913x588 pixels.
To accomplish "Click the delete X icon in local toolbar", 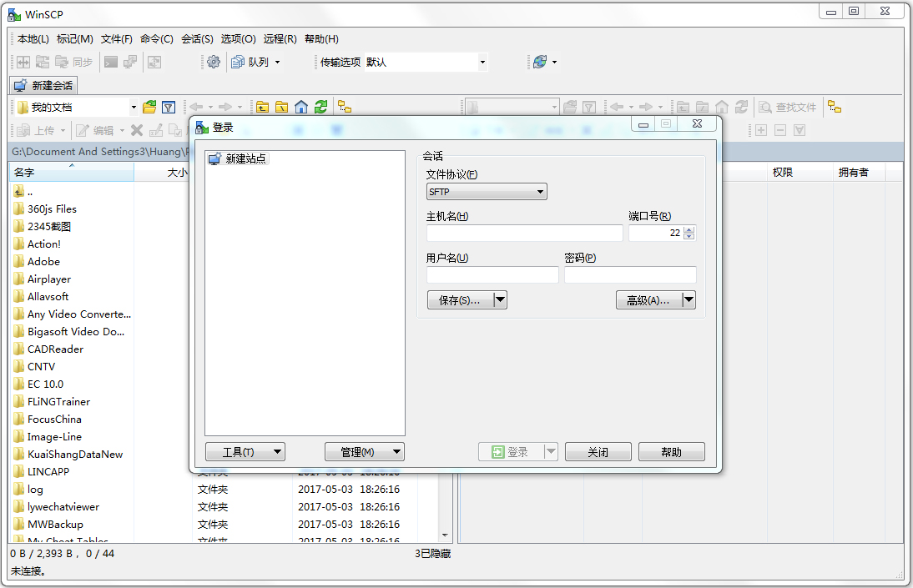I will (x=137, y=130).
